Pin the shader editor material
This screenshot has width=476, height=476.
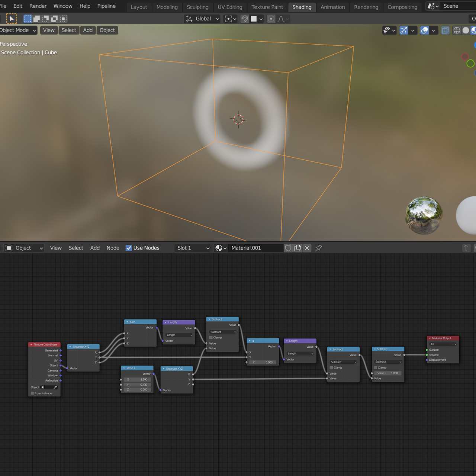319,248
